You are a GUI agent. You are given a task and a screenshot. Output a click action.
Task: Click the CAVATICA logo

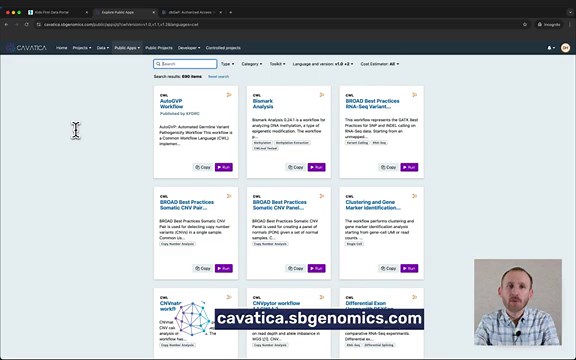point(26,48)
